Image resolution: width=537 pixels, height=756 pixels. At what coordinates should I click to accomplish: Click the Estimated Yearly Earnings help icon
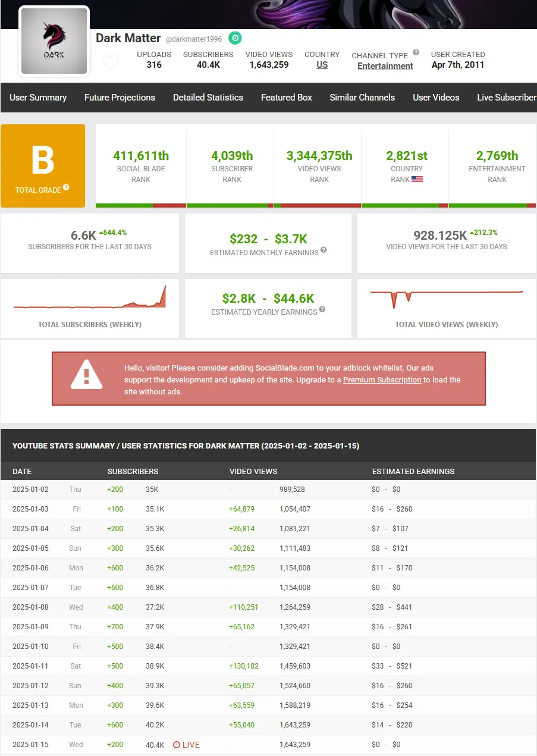[322, 309]
